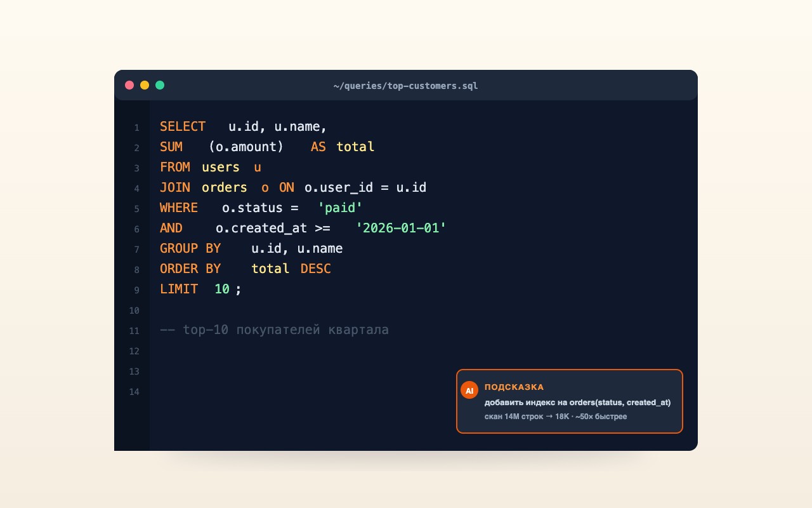Click the (o.amount) expression
The width and height of the screenshot is (812, 508).
click(x=246, y=147)
